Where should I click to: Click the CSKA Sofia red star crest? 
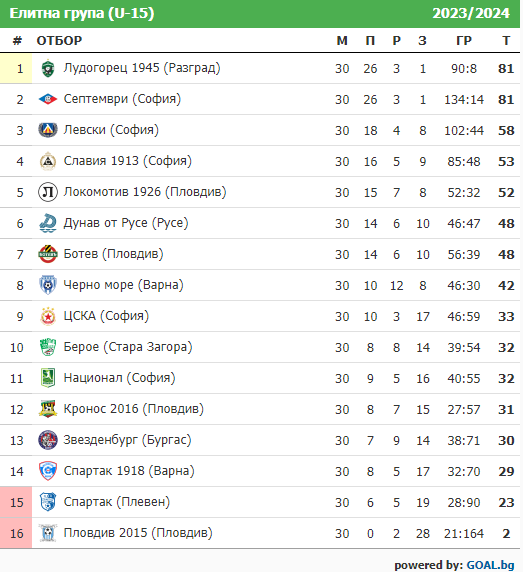[x=48, y=316]
